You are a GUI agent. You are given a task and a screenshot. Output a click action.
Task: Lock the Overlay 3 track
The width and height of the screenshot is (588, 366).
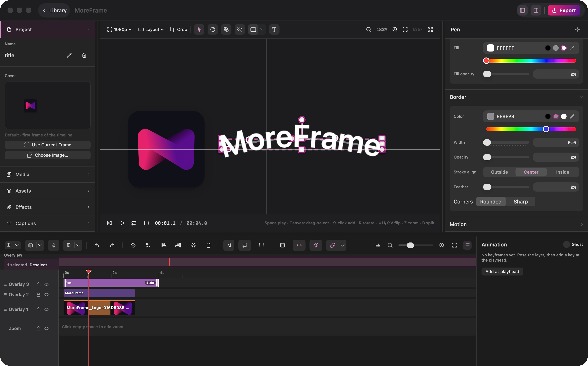point(38,284)
